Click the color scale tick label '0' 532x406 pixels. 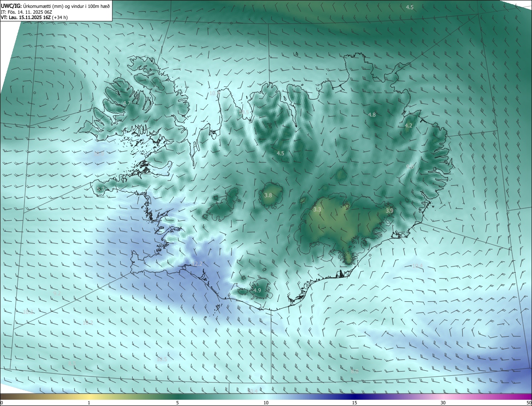point(2,403)
